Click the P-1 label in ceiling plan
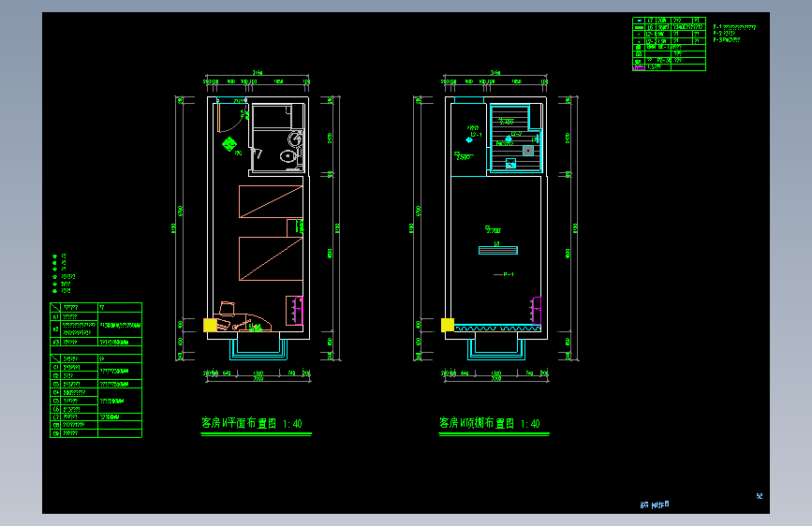This screenshot has width=812, height=526. pos(509,274)
